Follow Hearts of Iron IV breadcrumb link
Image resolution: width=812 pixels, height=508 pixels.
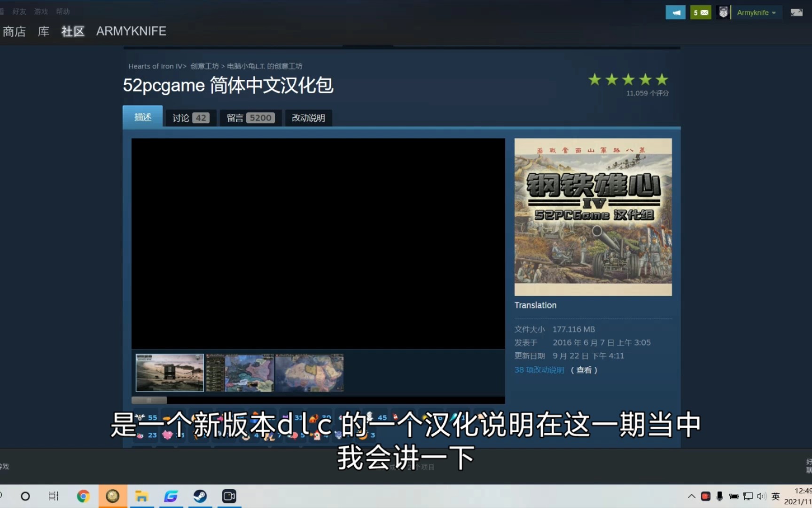click(x=156, y=66)
